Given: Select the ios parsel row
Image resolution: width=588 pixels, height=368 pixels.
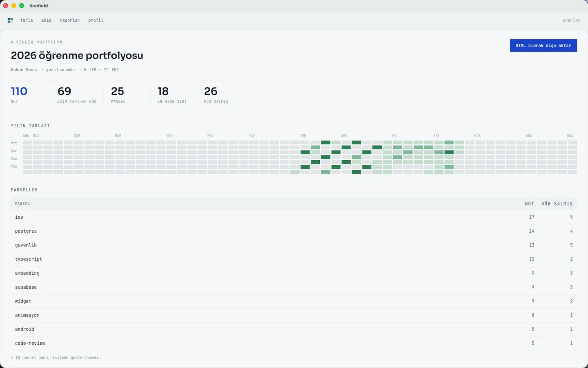Looking at the screenshot, I should pyautogui.click(x=294, y=217).
